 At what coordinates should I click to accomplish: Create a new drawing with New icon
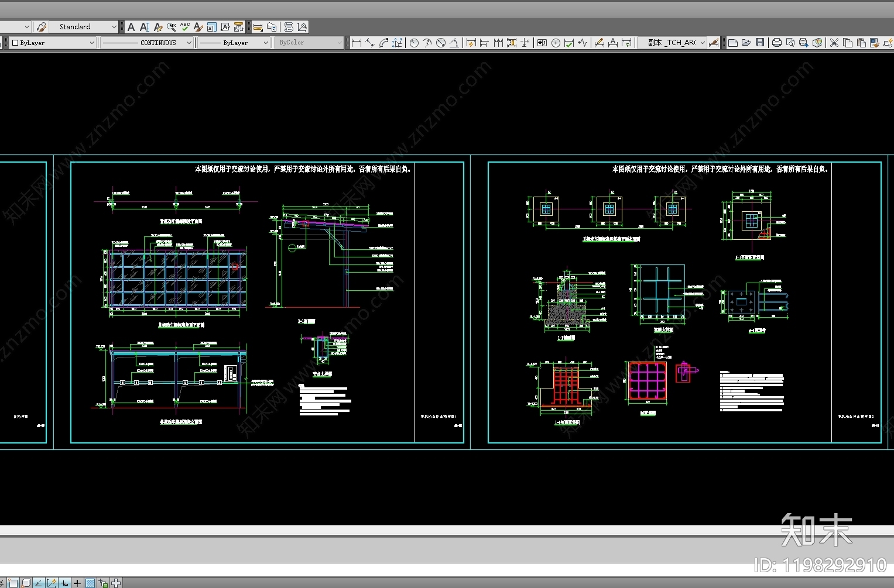(x=732, y=43)
